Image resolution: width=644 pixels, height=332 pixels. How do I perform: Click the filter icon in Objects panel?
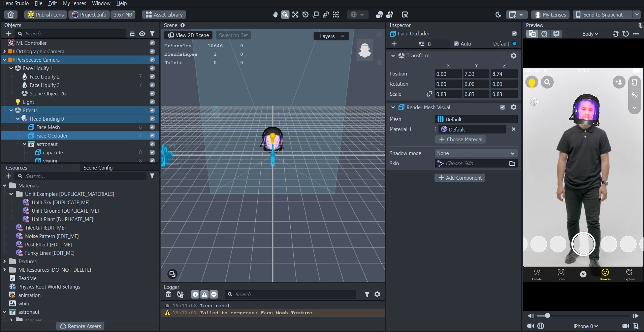click(152, 34)
